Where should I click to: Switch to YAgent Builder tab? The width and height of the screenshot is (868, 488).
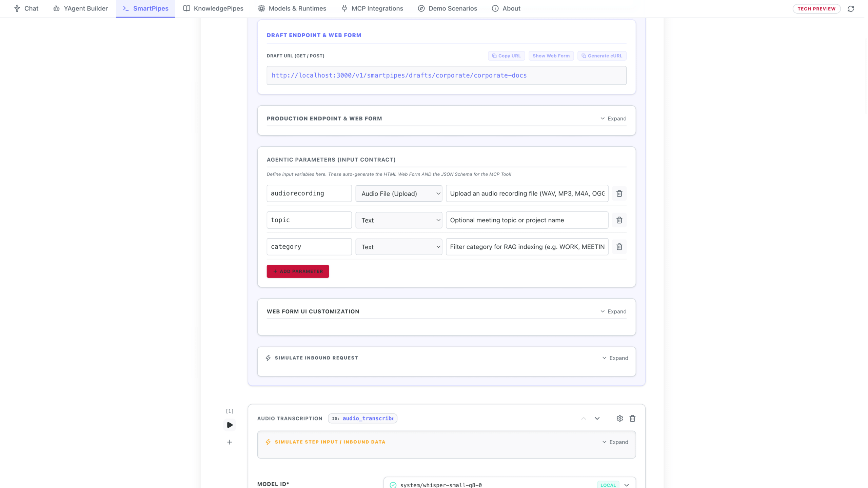(80, 8)
